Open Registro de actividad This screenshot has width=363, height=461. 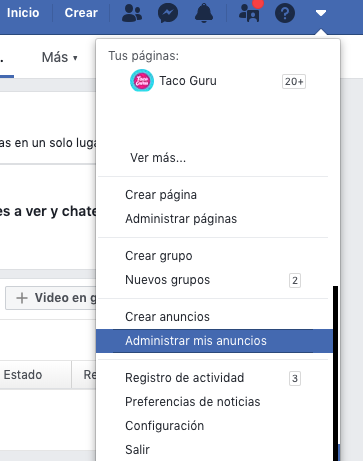(184, 378)
